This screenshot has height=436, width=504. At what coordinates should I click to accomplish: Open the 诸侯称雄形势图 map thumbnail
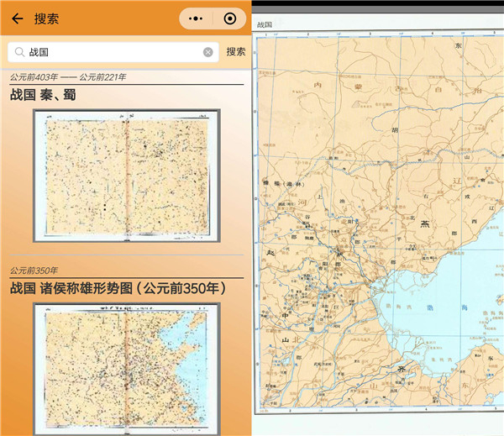[x=125, y=369]
